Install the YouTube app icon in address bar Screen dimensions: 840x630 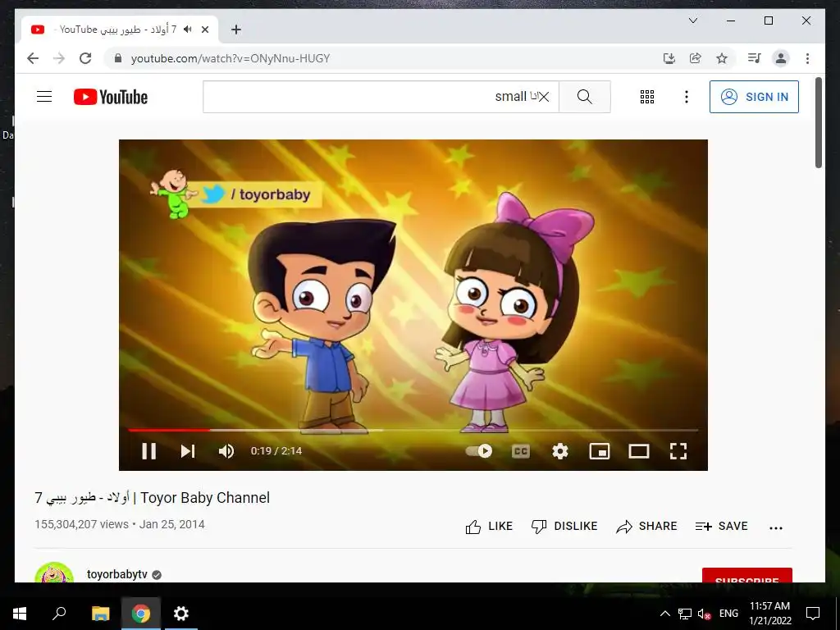click(669, 58)
